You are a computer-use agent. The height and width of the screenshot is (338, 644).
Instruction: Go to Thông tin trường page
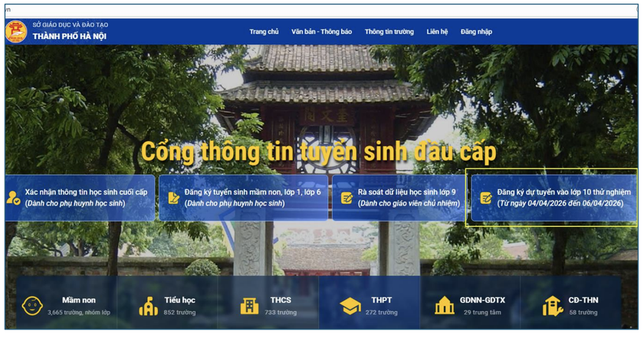389,31
